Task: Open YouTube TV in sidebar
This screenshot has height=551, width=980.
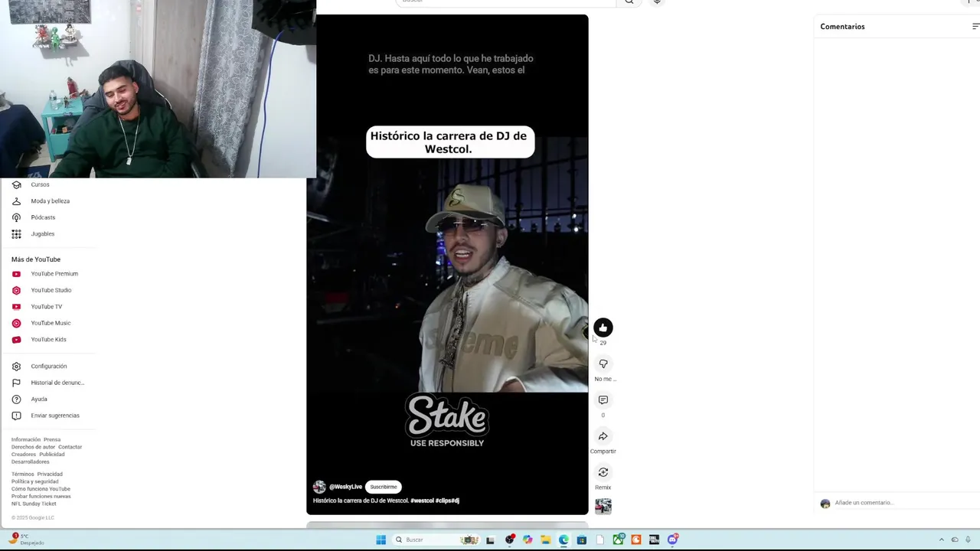Action: point(47,307)
